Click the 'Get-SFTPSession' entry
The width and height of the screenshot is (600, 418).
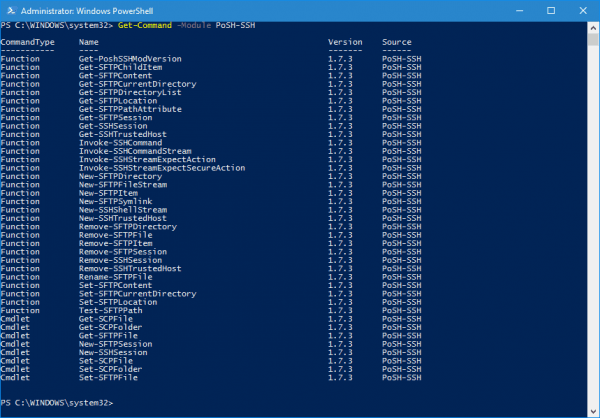tap(116, 118)
